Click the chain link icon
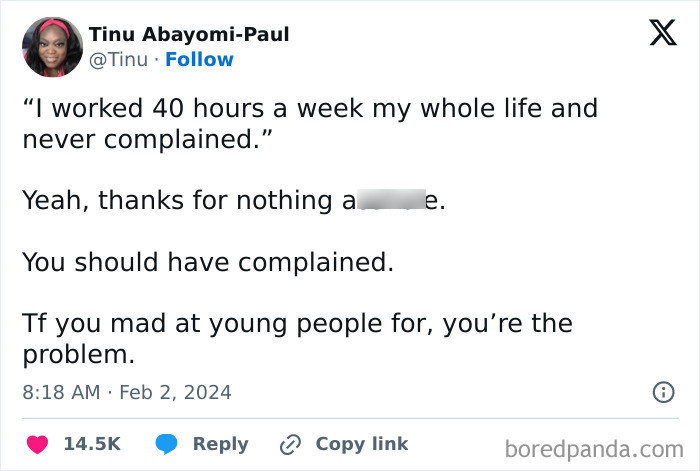 coord(291,444)
